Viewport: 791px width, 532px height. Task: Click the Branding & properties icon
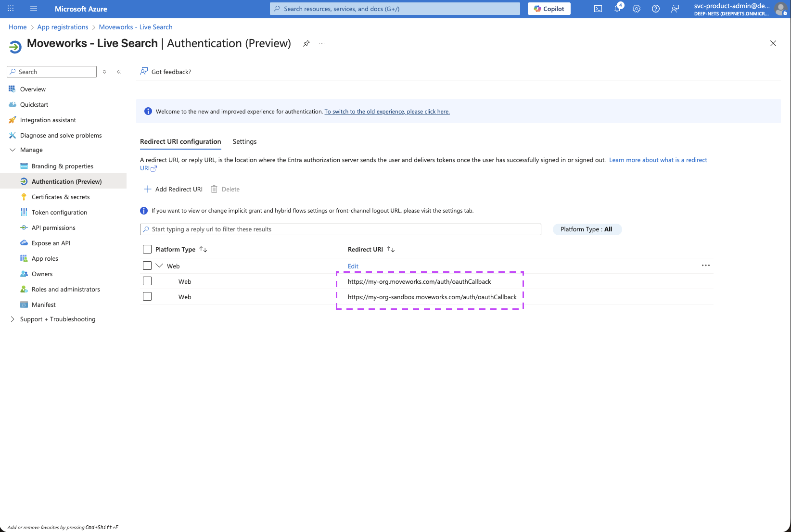pyautogui.click(x=24, y=166)
